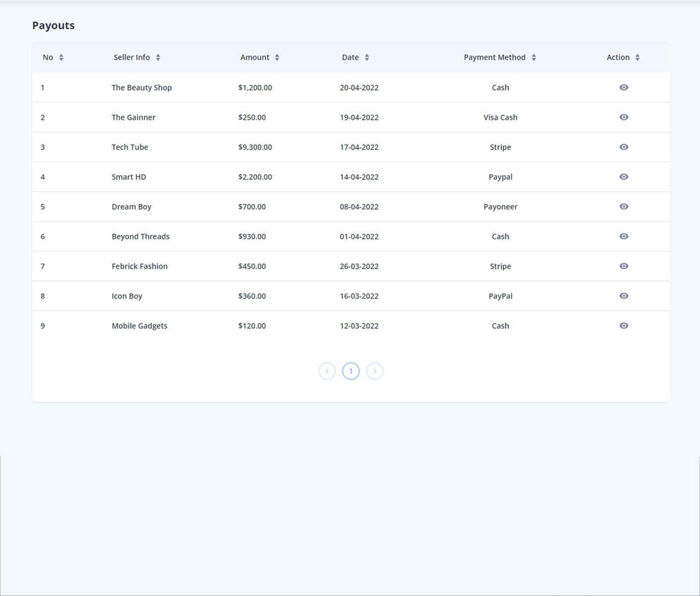Click date 01-04-2022
Image resolution: width=700 pixels, height=596 pixels.
tap(359, 236)
